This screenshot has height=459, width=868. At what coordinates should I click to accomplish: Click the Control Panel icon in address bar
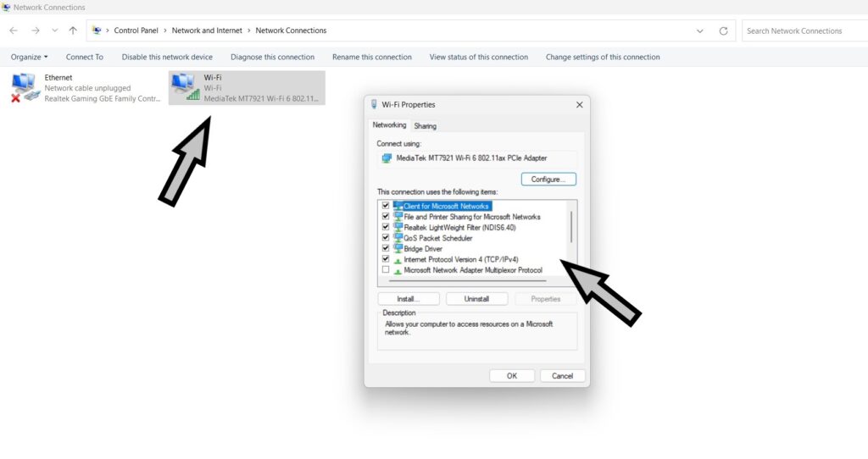pos(97,30)
